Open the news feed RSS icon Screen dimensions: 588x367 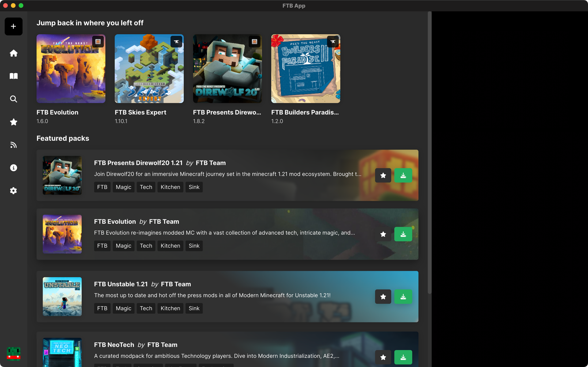coord(13,145)
